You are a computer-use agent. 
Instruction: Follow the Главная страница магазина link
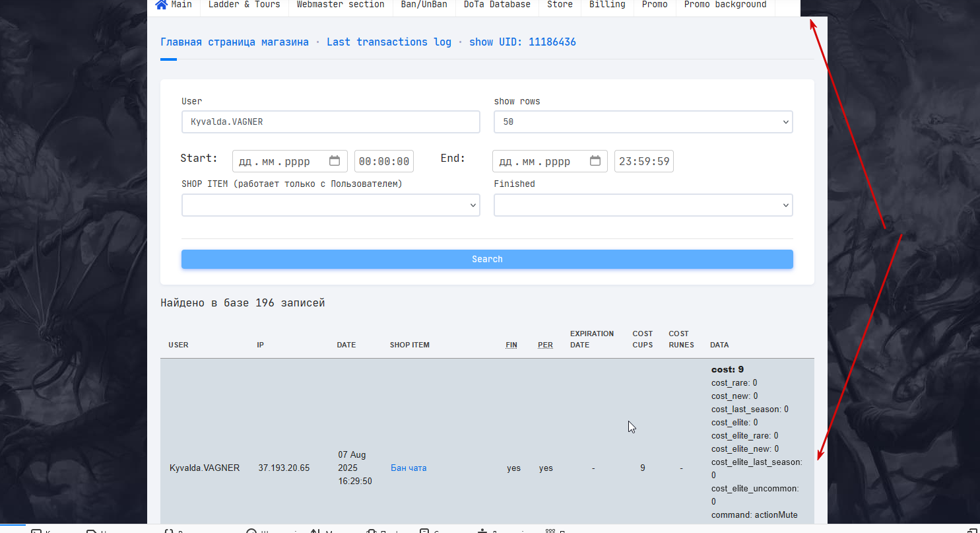click(x=234, y=42)
